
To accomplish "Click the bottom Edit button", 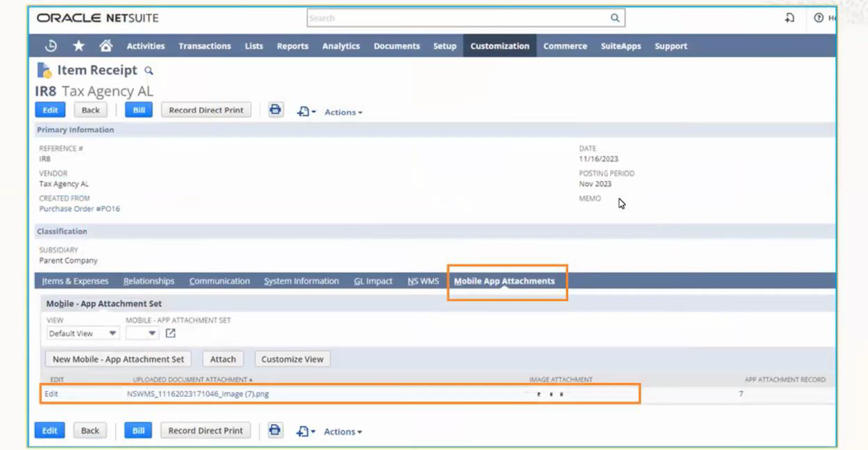I will 50,430.
